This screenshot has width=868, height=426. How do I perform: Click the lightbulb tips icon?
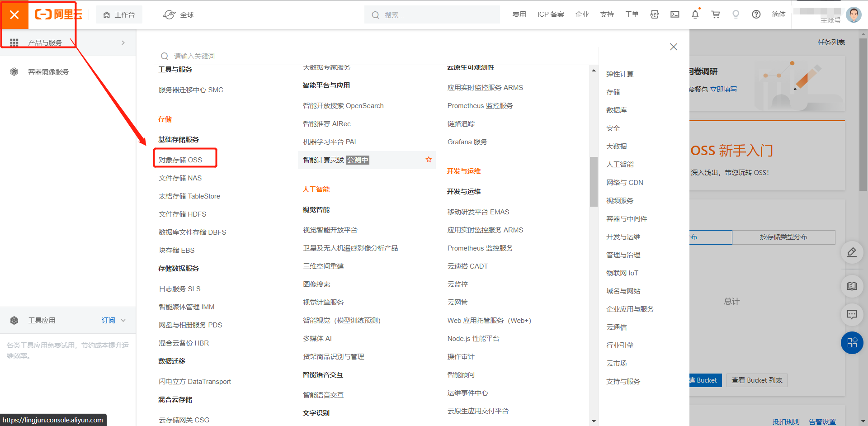tap(736, 14)
